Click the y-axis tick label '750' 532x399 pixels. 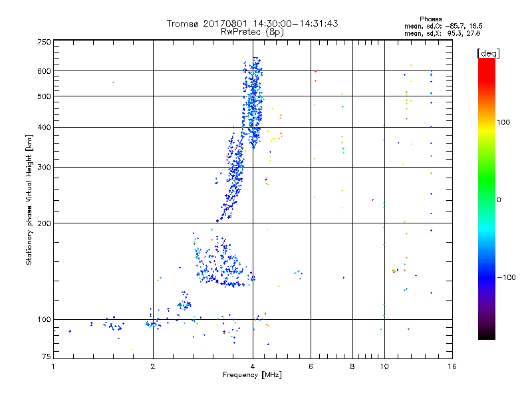point(44,42)
